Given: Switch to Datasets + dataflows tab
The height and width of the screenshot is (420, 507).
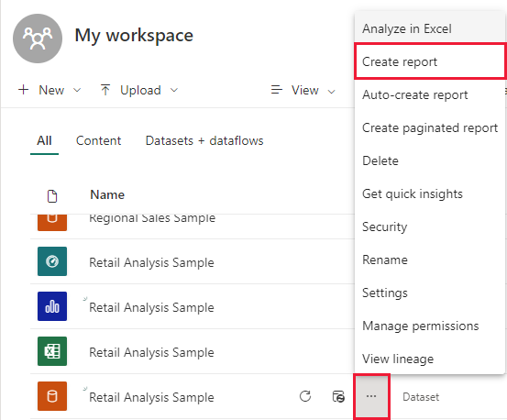Looking at the screenshot, I should 204,141.
